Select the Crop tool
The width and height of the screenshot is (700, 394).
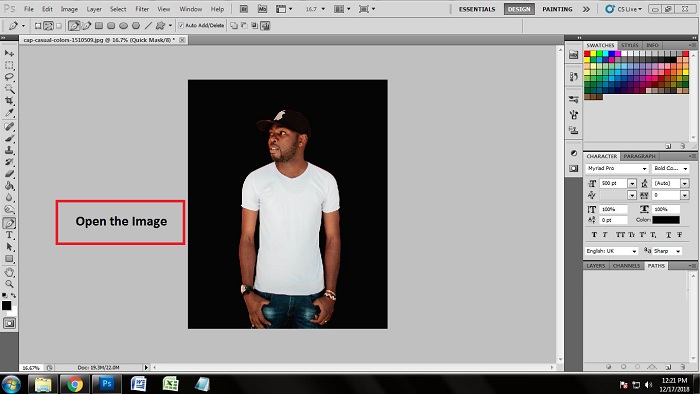tap(9, 101)
